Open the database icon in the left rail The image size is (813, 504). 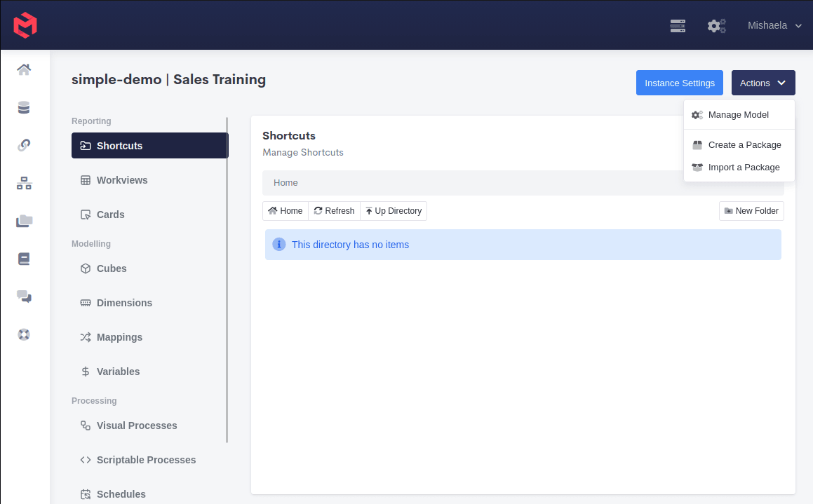tap(24, 107)
